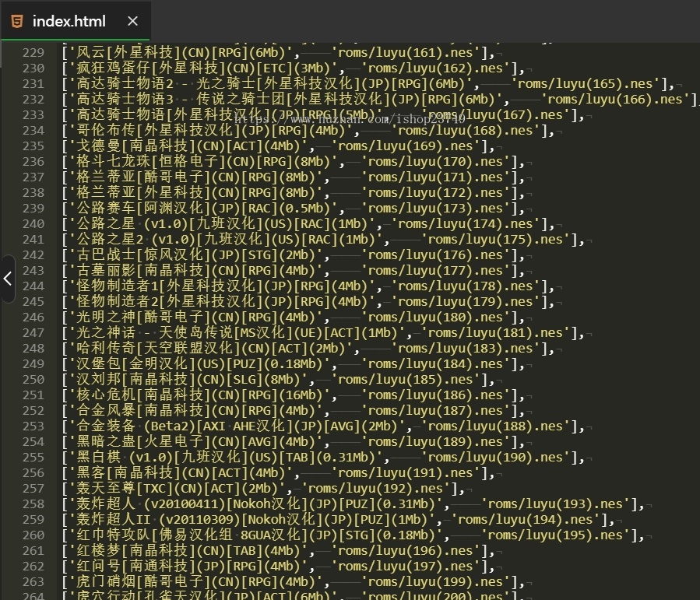Click line number 240

point(33,224)
